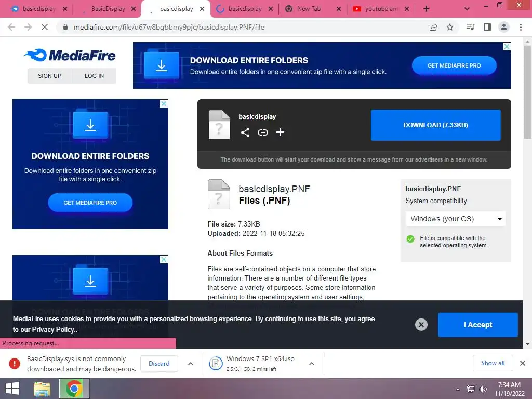
Task: Click the Windows 7 SP1 x64.iso file icon
Action: pos(216,363)
